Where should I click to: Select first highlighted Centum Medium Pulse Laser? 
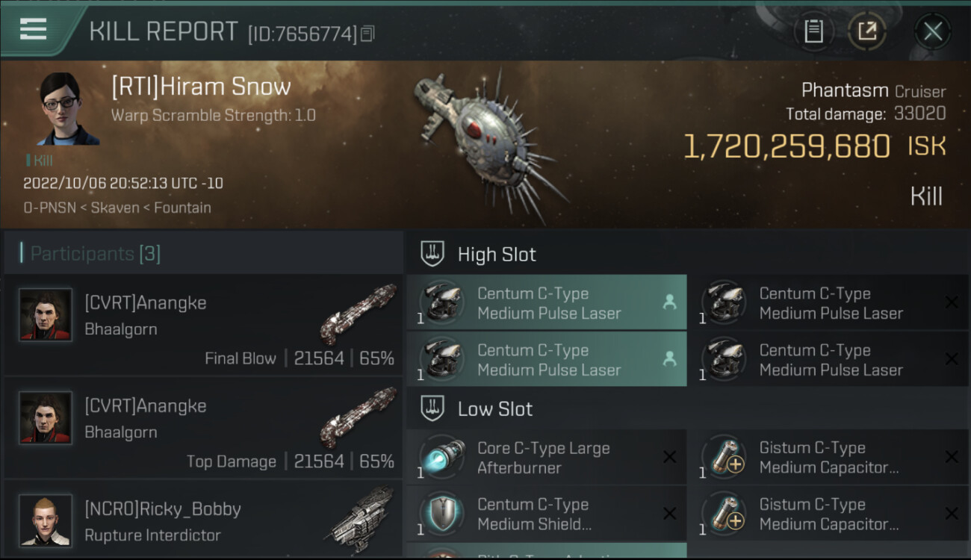click(x=547, y=303)
